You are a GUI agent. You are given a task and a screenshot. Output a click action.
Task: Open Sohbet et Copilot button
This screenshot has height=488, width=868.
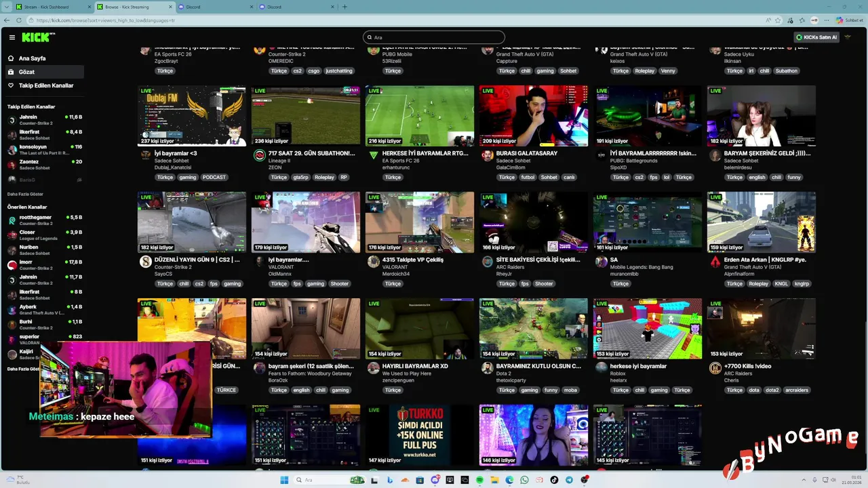[x=849, y=20]
